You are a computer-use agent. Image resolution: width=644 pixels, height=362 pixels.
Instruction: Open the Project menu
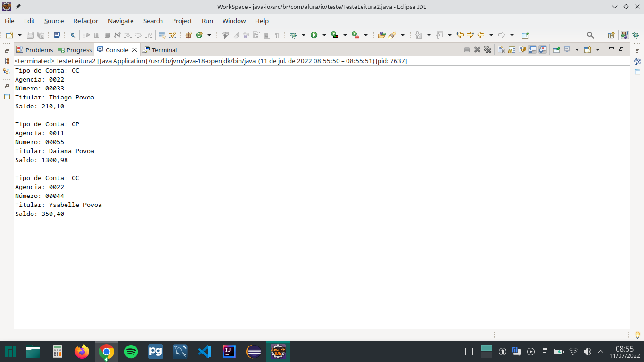182,21
